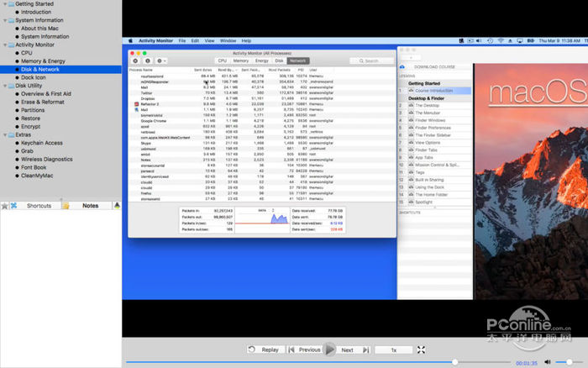The height and width of the screenshot is (368, 588).
Task: Open the About this Mac lesson
Action: coord(39,29)
